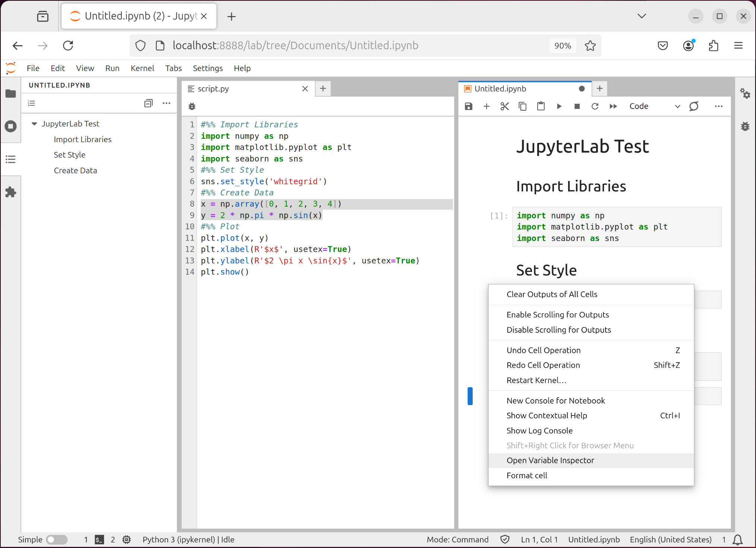Click the kernel chip icon in status bar
The image size is (756, 548).
[x=127, y=539]
